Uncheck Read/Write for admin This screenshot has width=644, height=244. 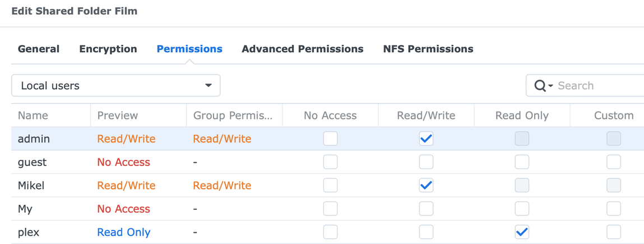[x=426, y=139]
